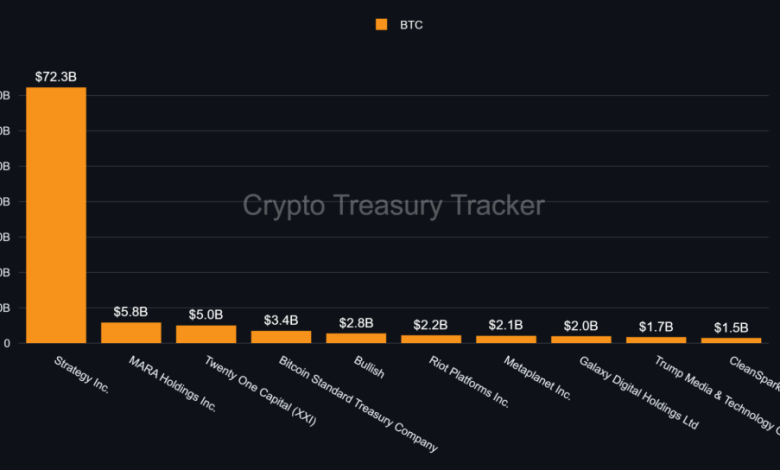Viewport: 780px width, 470px height.
Task: Click the orange BTC legend swatch
Action: pos(380,25)
